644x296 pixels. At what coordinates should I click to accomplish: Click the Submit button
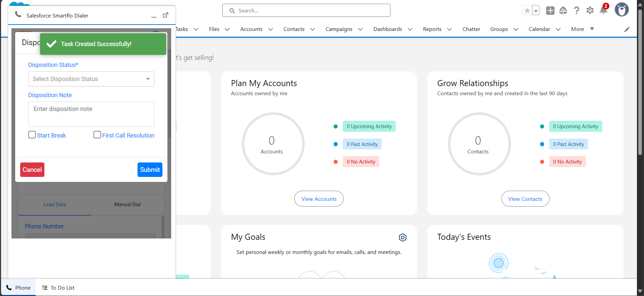150,170
